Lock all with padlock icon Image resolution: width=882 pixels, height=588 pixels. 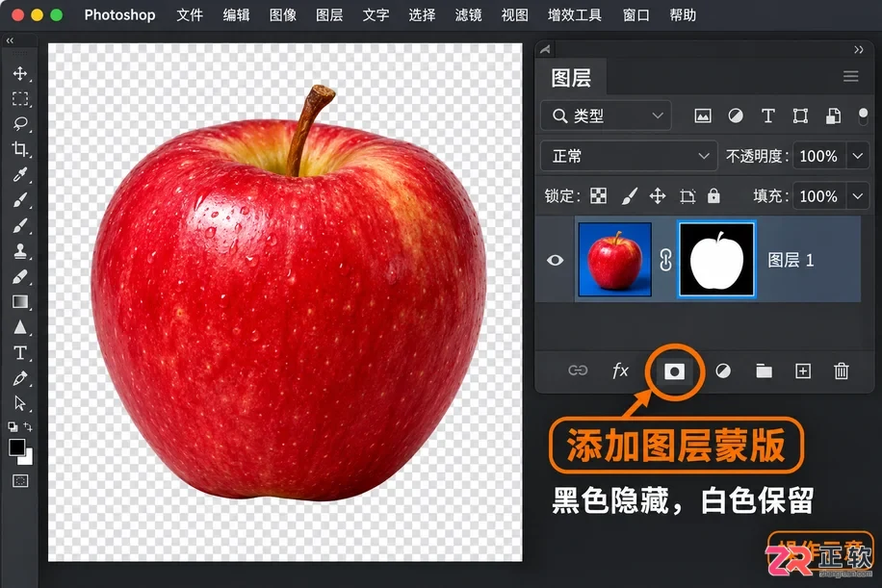coord(713,195)
